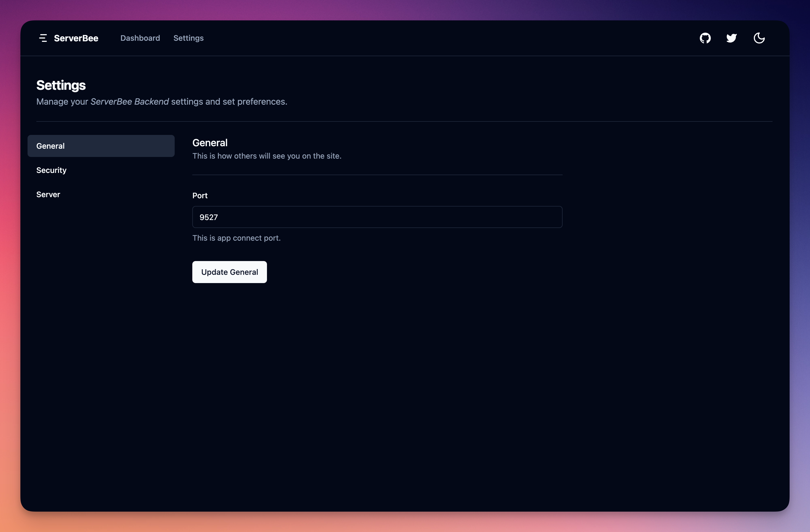The width and height of the screenshot is (810, 532).
Task: Go to Dashboard in top navigation
Action: tap(140, 38)
